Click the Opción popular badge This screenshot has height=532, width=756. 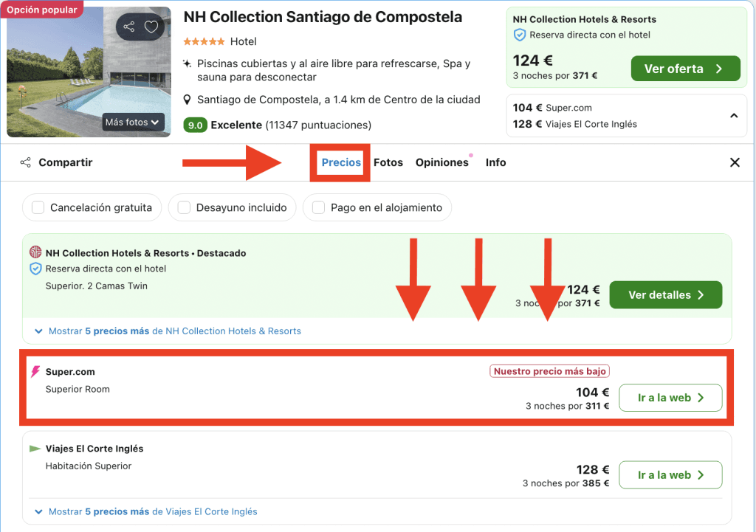(x=42, y=10)
